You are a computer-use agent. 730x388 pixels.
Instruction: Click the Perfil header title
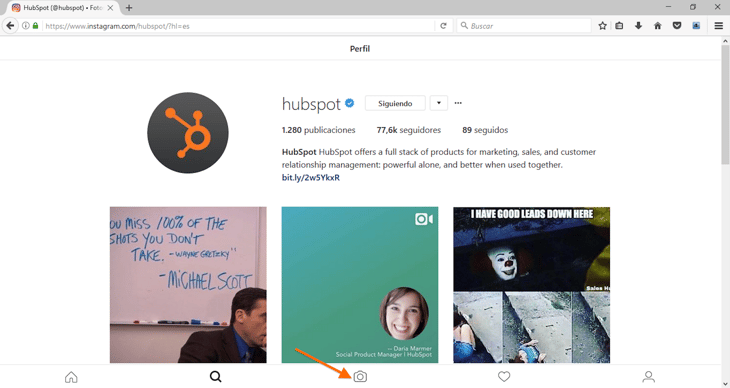(x=360, y=48)
